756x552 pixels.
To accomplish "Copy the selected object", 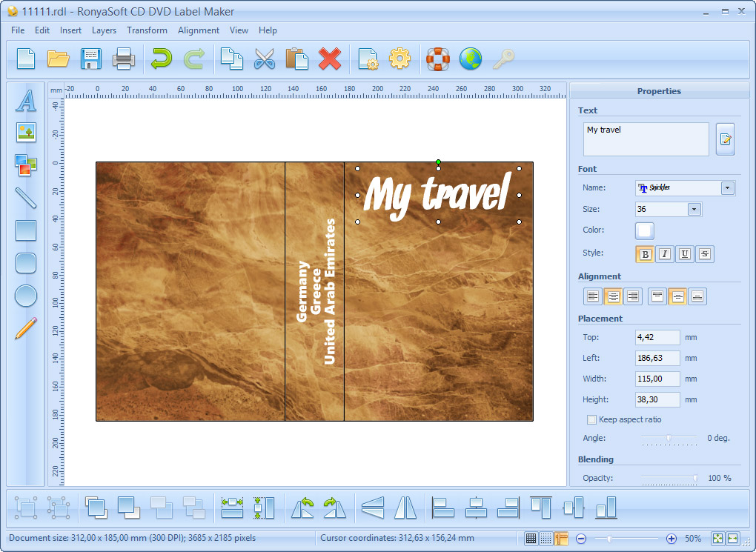I will 231,59.
